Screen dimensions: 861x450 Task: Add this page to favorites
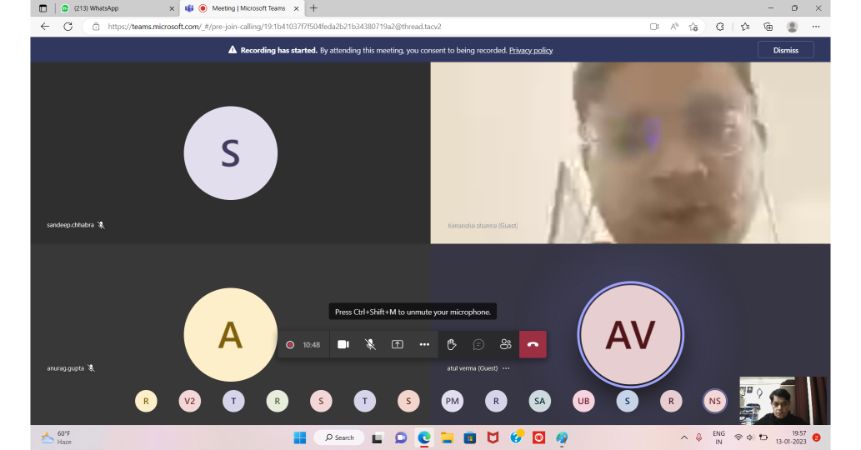693,26
